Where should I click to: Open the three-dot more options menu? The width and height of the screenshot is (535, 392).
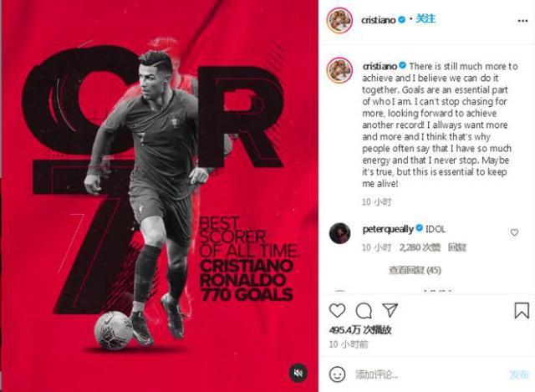coord(522,21)
